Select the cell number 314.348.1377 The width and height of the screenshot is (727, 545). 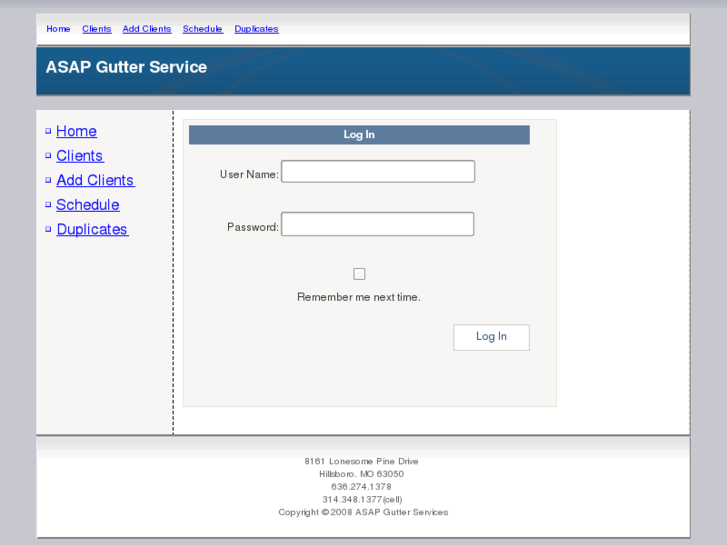click(x=352, y=500)
